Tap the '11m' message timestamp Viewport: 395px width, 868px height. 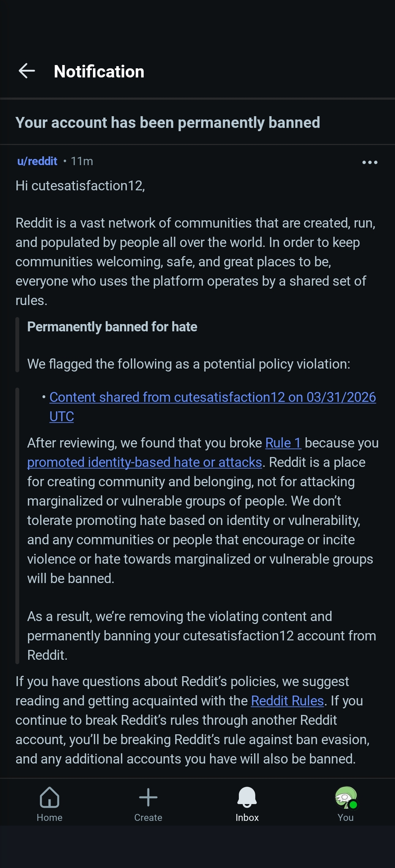point(82,161)
